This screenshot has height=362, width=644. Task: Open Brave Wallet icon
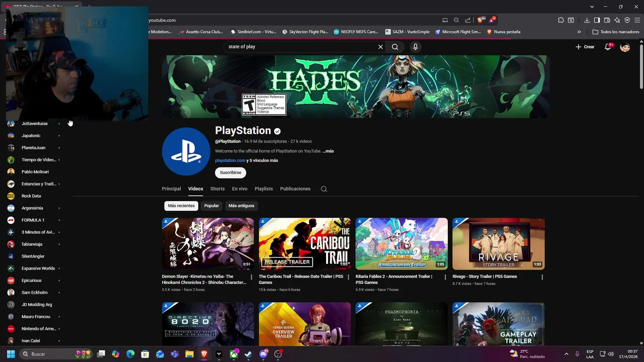[607, 20]
